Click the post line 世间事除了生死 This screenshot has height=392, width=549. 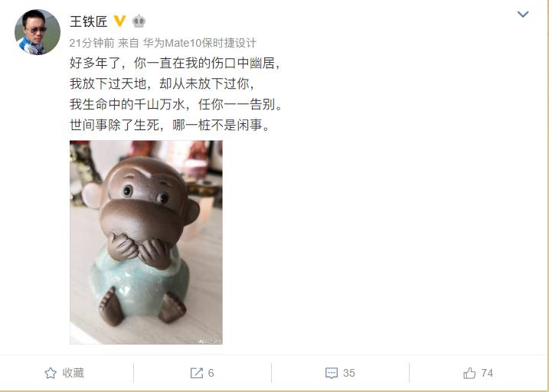coord(170,125)
